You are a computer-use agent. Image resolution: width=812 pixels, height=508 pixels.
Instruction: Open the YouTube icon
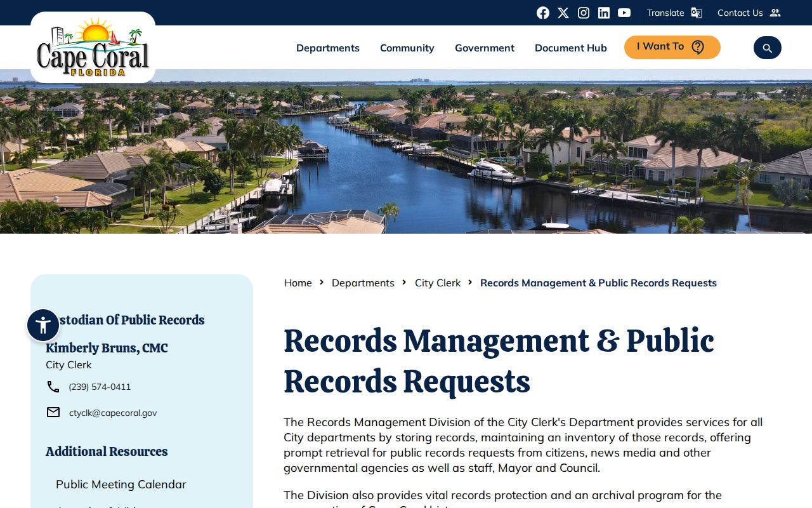(624, 13)
